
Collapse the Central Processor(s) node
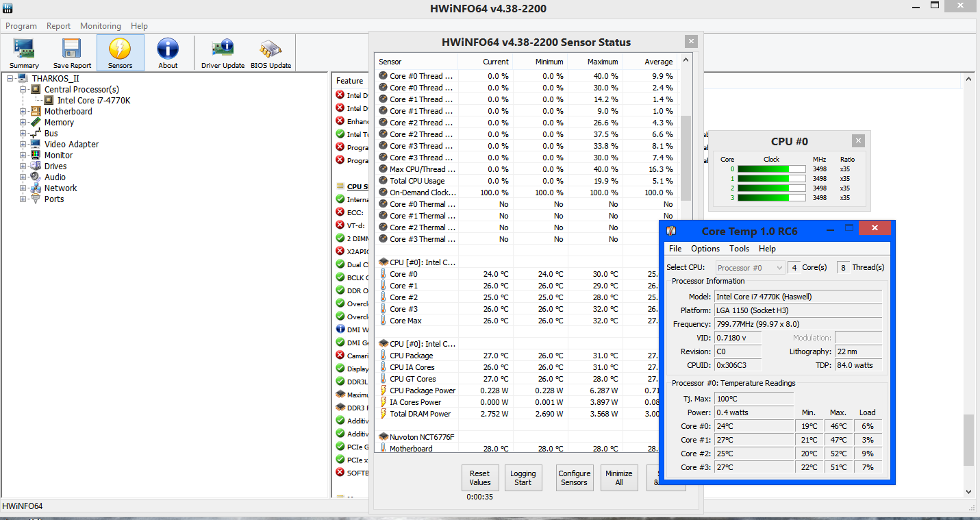[23, 89]
